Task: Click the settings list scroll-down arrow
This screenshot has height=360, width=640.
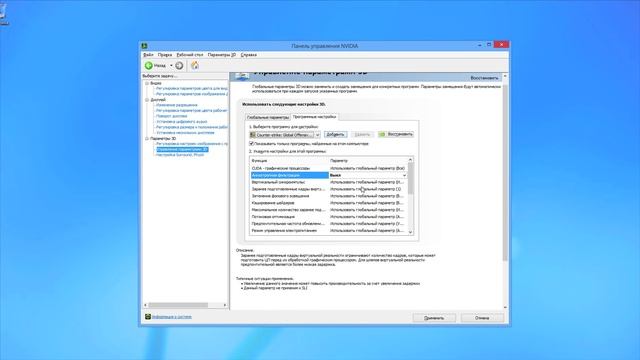Action: coord(411,232)
